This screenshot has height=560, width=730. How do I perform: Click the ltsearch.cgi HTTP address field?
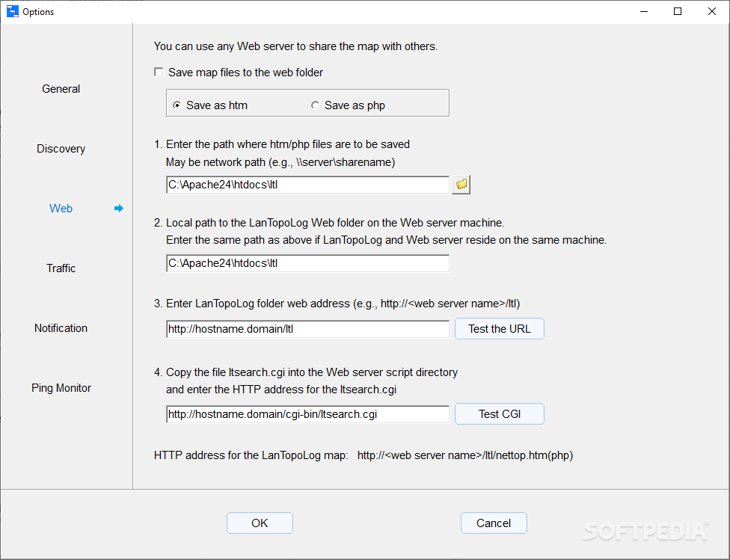[x=307, y=414]
